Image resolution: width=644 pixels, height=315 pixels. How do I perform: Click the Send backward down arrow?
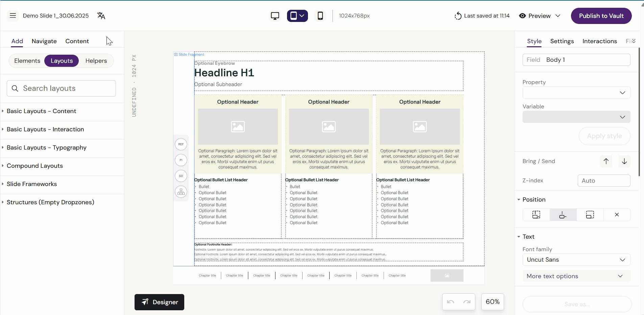[624, 161]
